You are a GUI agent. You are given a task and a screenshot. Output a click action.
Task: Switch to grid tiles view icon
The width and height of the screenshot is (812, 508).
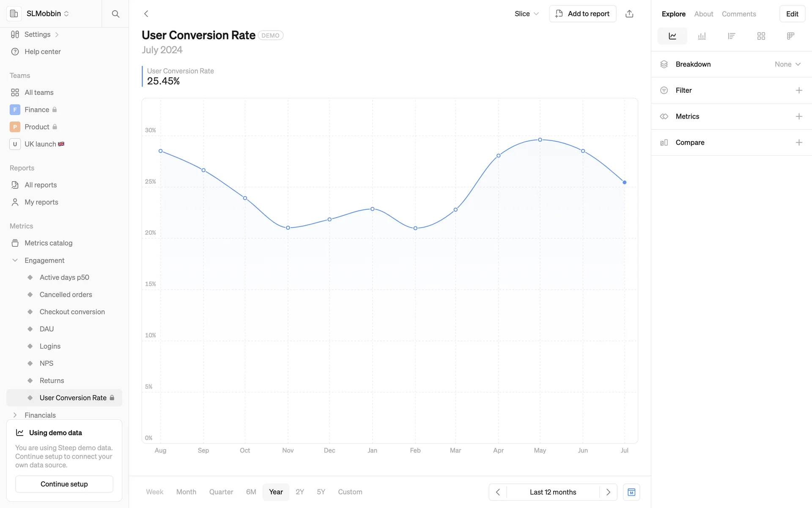(761, 36)
